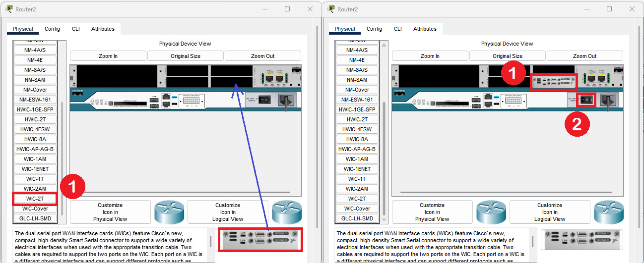Switch to Attributes tab in left window

pos(103,29)
